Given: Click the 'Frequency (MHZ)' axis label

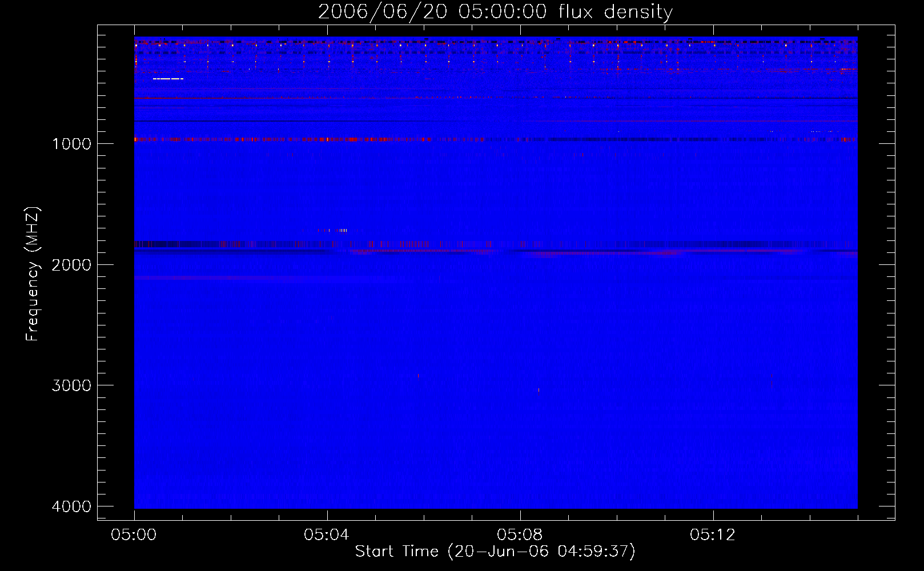Looking at the screenshot, I should [x=33, y=274].
